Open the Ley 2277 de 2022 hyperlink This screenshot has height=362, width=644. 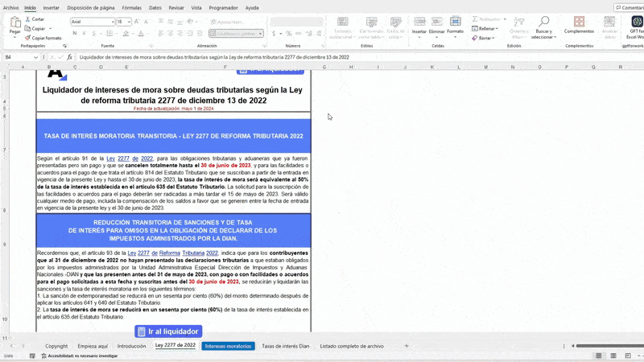[x=124, y=159]
